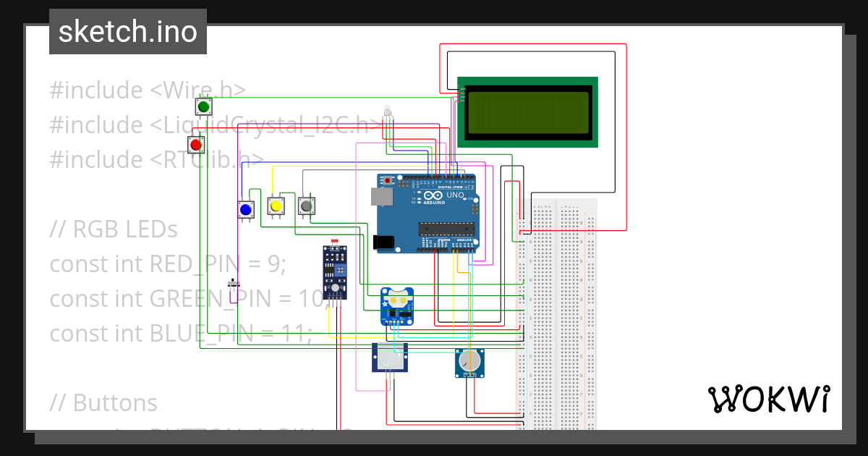Turn the potentiometer knob

click(x=470, y=362)
